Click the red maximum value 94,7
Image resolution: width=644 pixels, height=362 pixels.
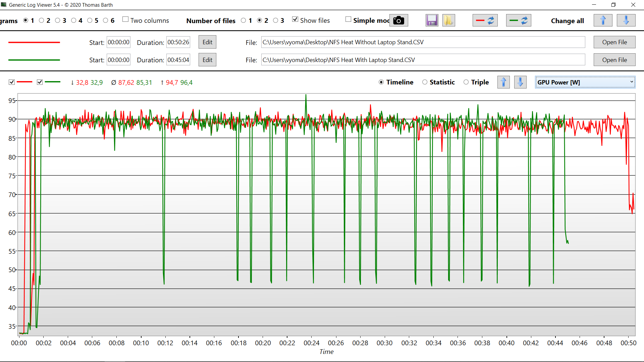tap(172, 82)
